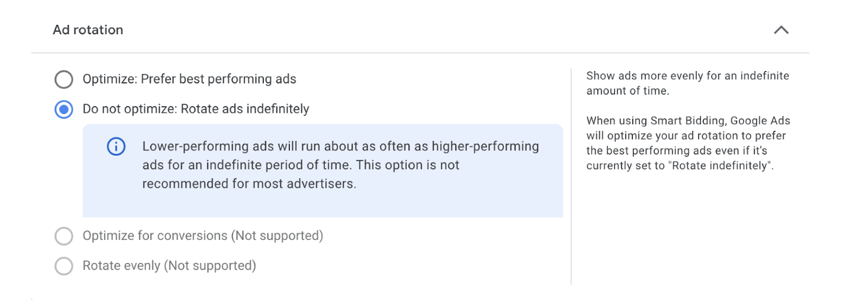Collapse the Ad rotation section chevron
The width and height of the screenshot is (868, 304).
coord(781,30)
